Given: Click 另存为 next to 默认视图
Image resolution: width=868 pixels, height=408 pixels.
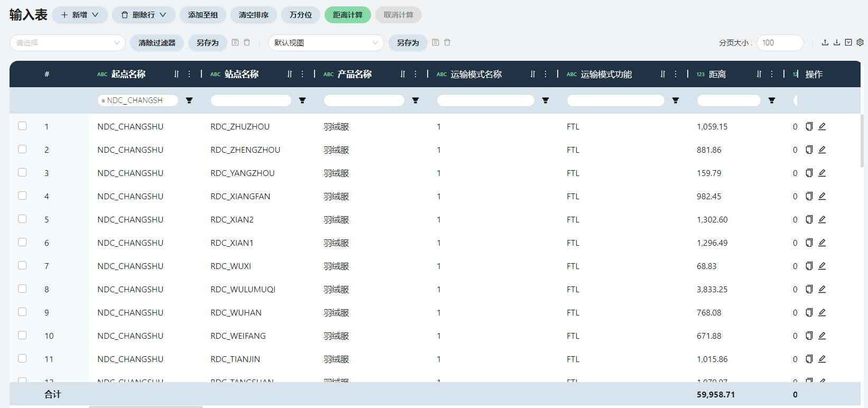Looking at the screenshot, I should point(408,43).
